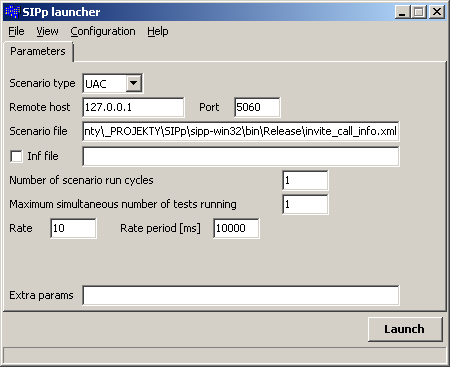Maximize the SIPp launcher window

418,12
